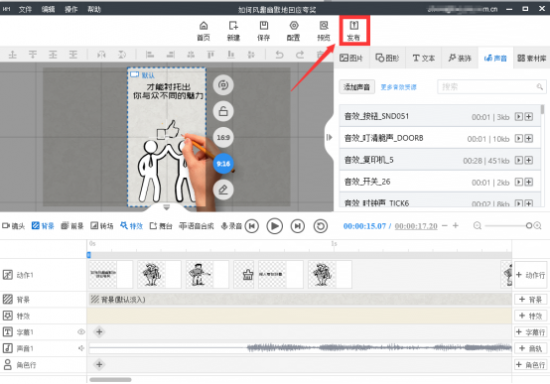Open the 更多音效资源 link
This screenshot has width=550, height=384.
(x=398, y=87)
